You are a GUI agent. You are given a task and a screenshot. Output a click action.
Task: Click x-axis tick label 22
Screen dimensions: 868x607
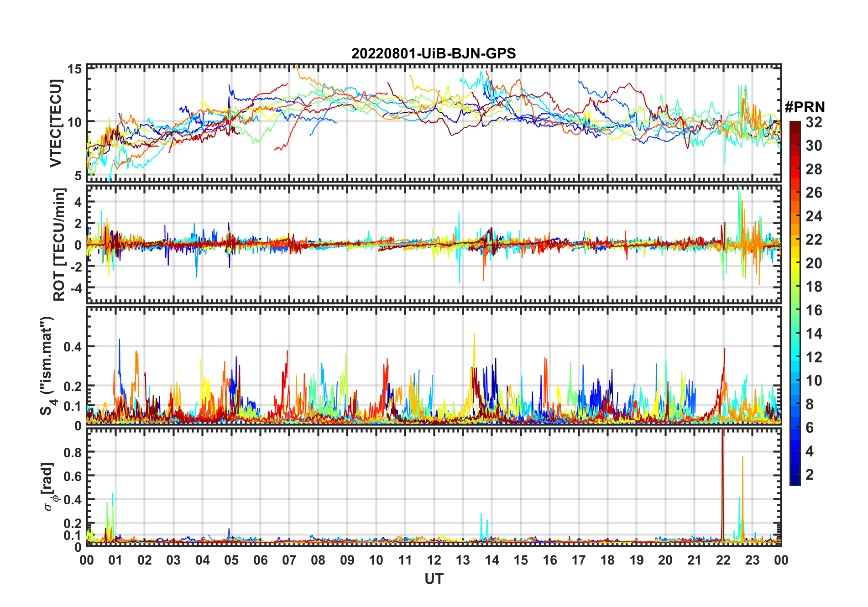tap(723, 560)
